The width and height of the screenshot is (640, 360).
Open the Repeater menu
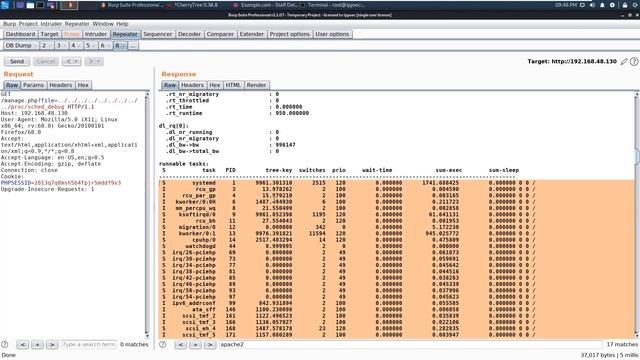pos(77,24)
